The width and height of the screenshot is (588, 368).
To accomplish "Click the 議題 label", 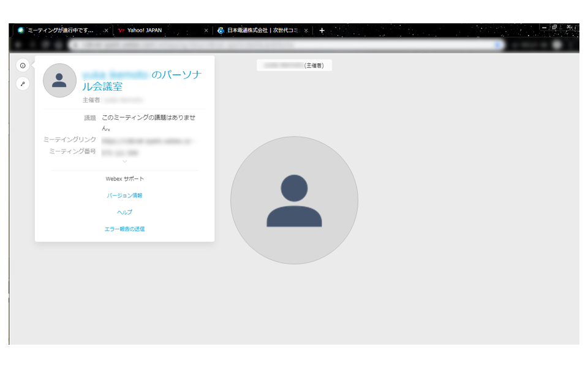I will click(90, 118).
